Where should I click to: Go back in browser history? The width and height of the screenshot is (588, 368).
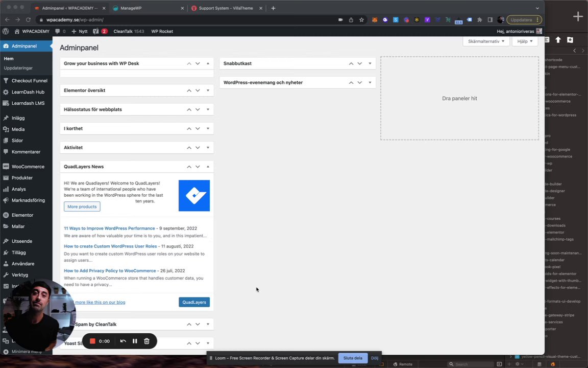pos(7,19)
